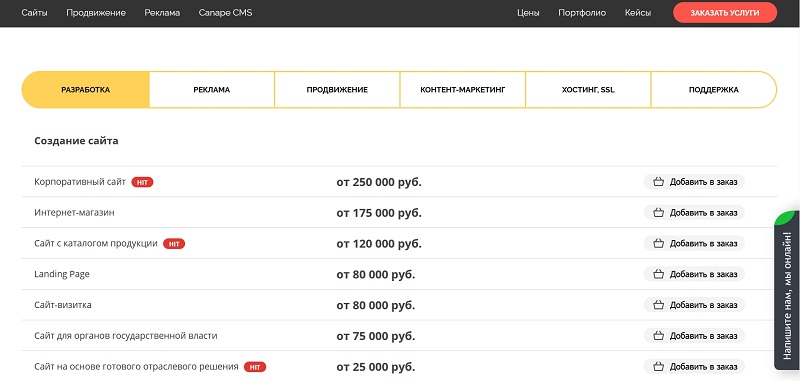800x381 pixels.
Task: Click the Сайт-визитка service name
Action: click(63, 305)
